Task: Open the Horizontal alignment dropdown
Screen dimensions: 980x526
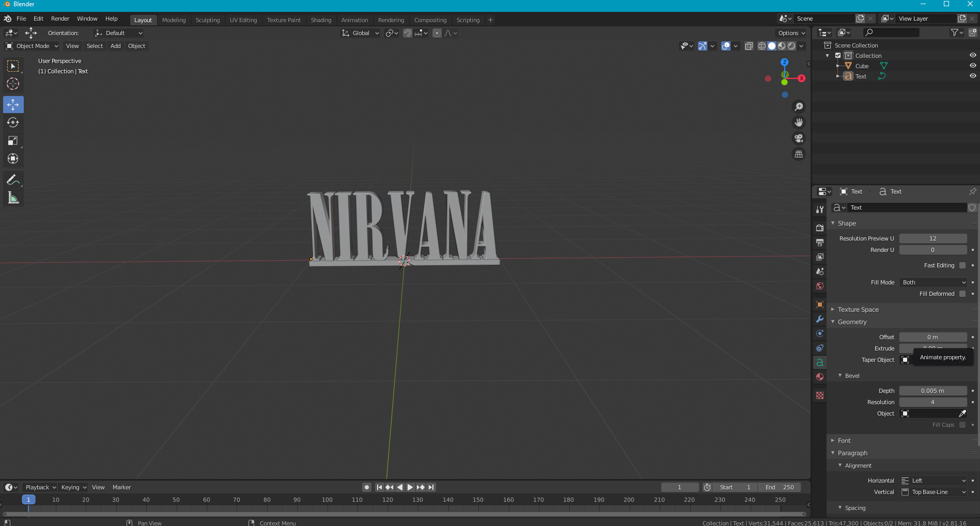Action: [x=932, y=480]
